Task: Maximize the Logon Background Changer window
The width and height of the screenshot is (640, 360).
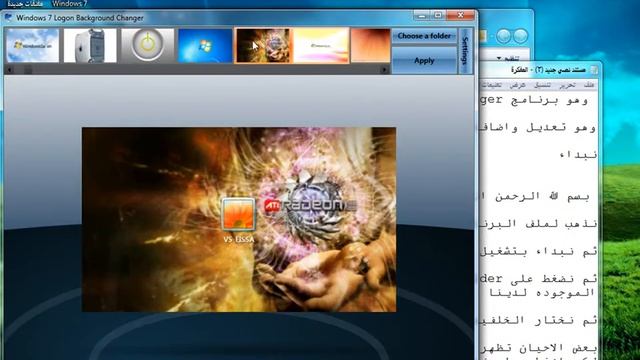Action: click(438, 16)
